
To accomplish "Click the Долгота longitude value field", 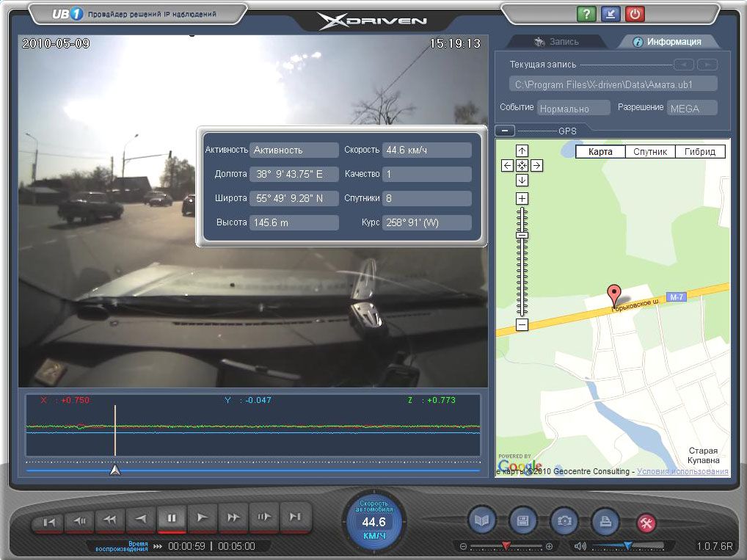I will tap(294, 174).
